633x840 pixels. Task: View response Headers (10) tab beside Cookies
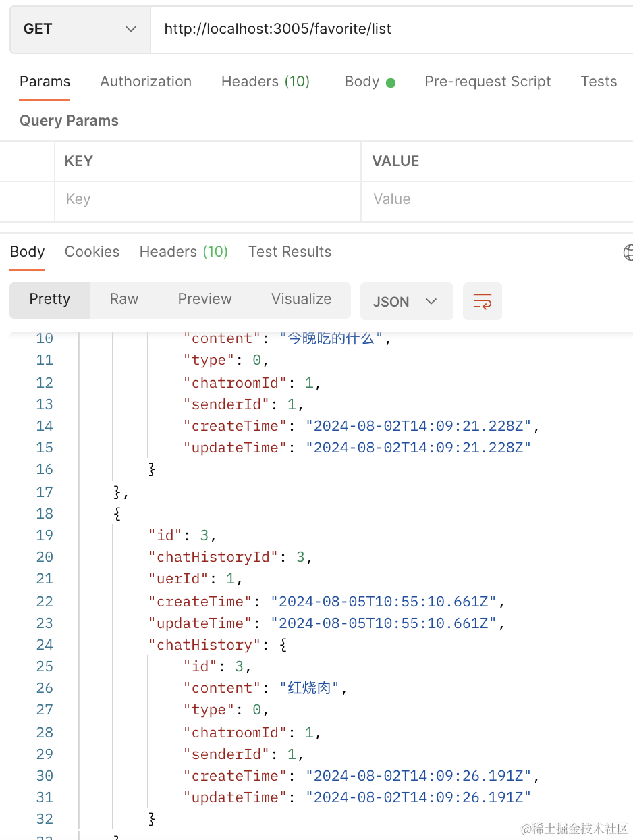[184, 252]
